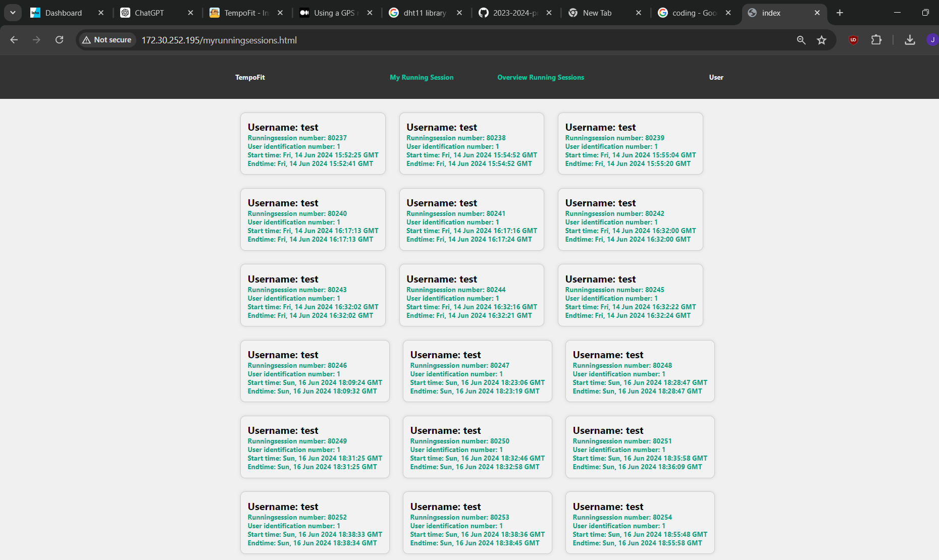
Task: Reload the current page
Action: [x=59, y=40]
